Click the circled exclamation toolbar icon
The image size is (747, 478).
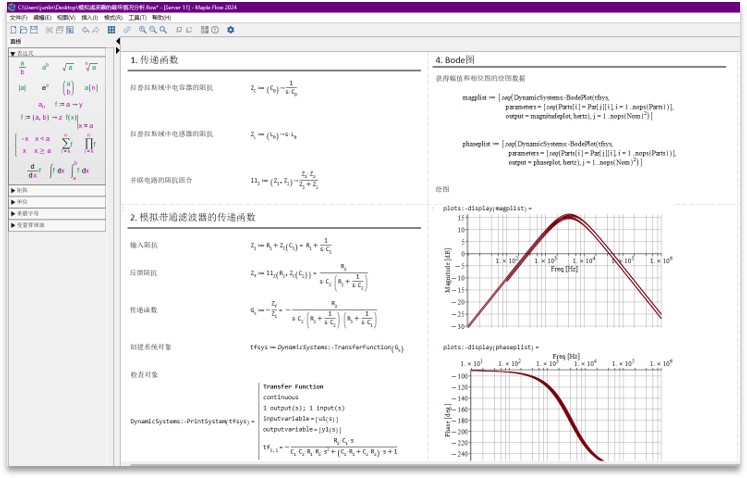pos(215,30)
